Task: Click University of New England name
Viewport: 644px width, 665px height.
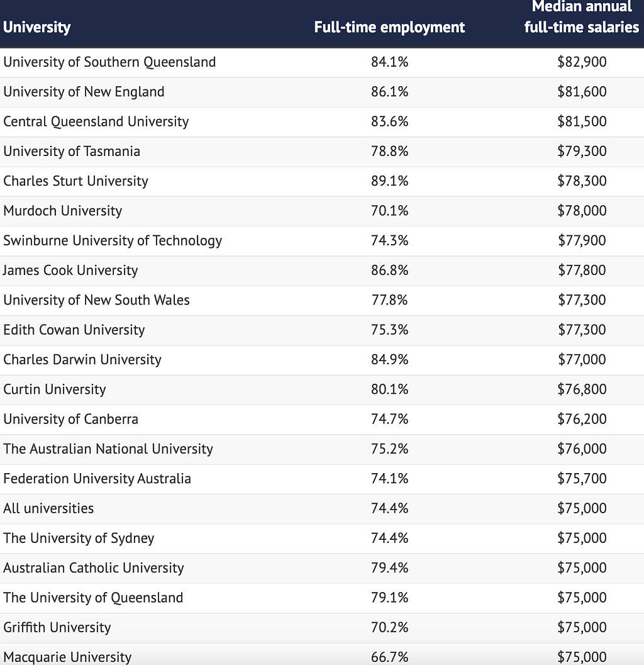Action: (84, 92)
